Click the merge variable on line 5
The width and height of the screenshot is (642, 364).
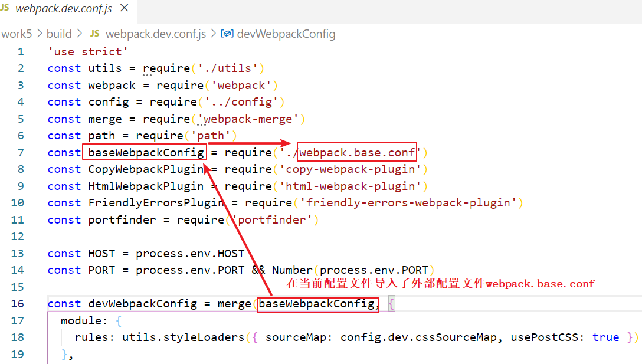point(105,119)
